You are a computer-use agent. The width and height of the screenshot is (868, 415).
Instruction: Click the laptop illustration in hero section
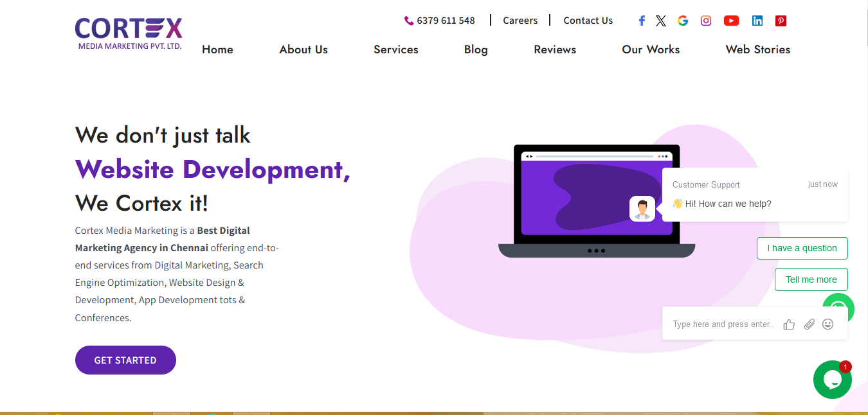(597, 201)
